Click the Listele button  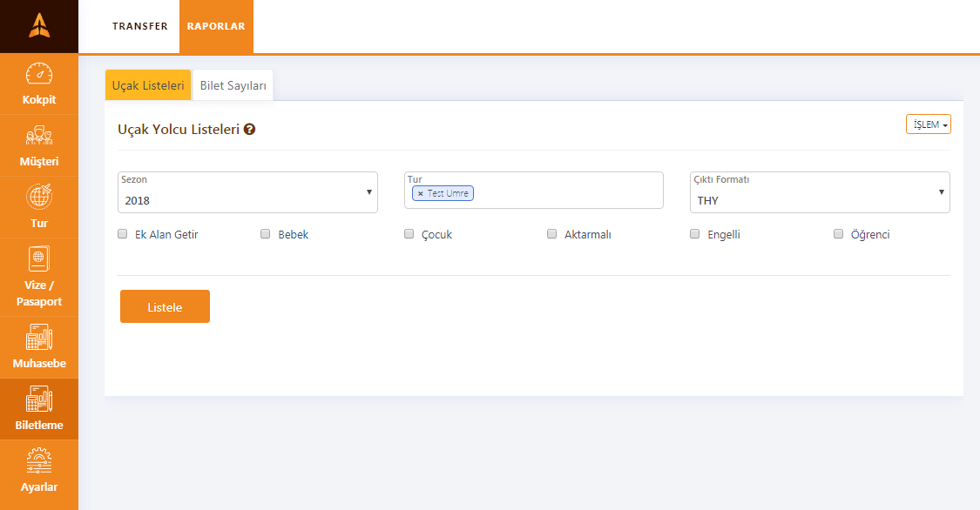(165, 306)
